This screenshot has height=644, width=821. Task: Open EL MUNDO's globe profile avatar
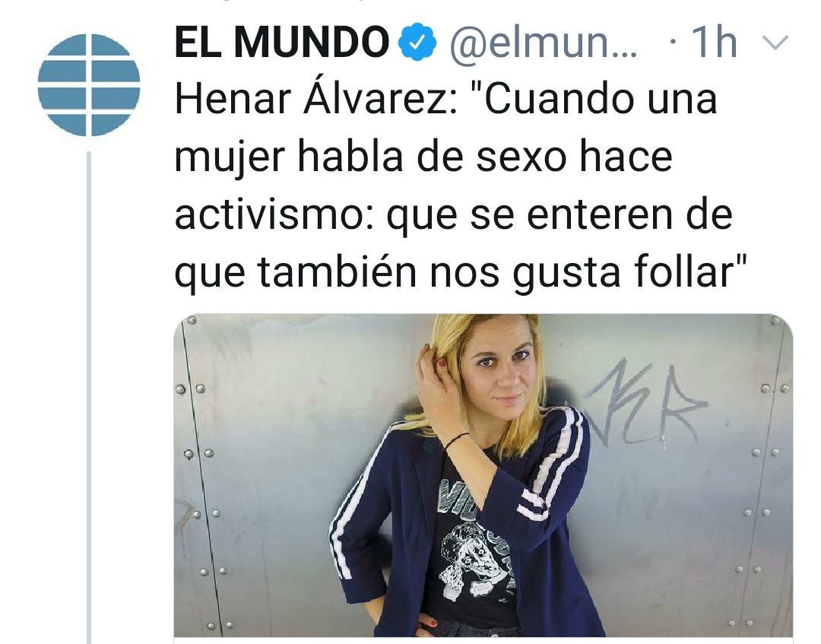(x=89, y=85)
